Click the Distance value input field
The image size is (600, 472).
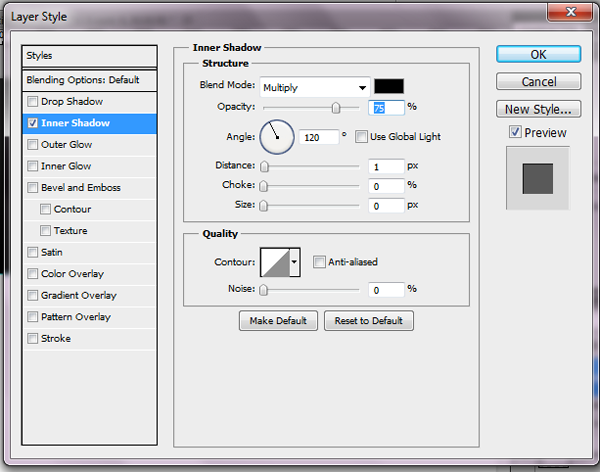(385, 166)
